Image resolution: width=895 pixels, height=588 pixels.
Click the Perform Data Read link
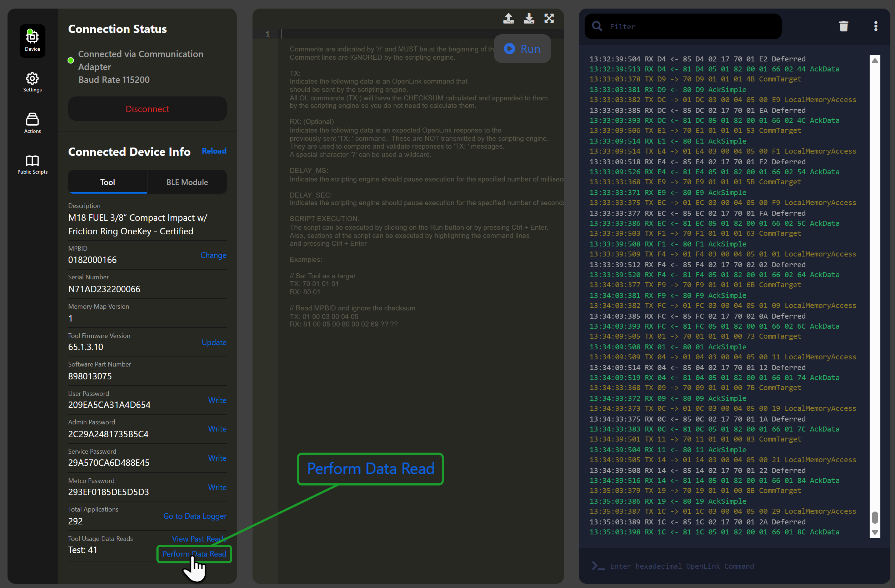pos(194,554)
